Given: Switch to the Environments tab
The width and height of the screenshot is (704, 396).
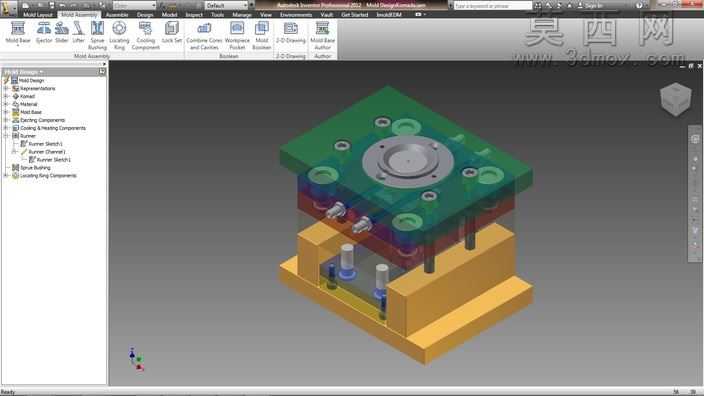Looking at the screenshot, I should tap(296, 15).
